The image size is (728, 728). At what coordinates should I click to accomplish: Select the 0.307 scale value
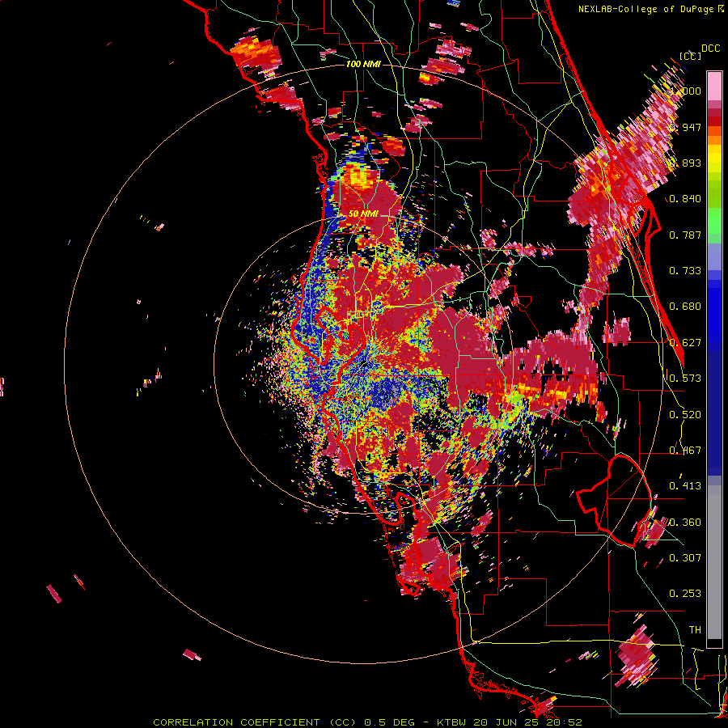click(685, 558)
